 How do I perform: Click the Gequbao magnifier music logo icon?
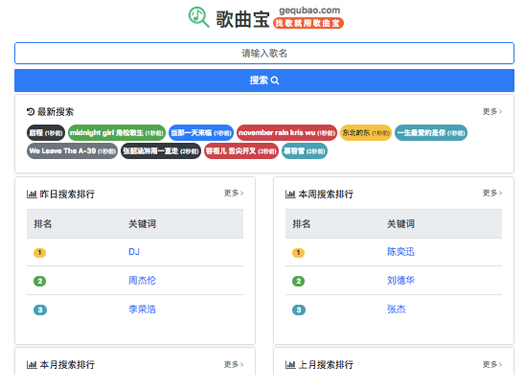coord(199,17)
